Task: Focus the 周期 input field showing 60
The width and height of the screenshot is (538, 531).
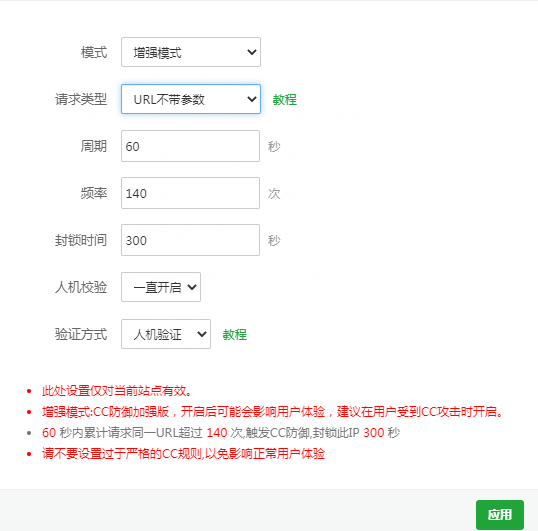Action: click(190, 146)
